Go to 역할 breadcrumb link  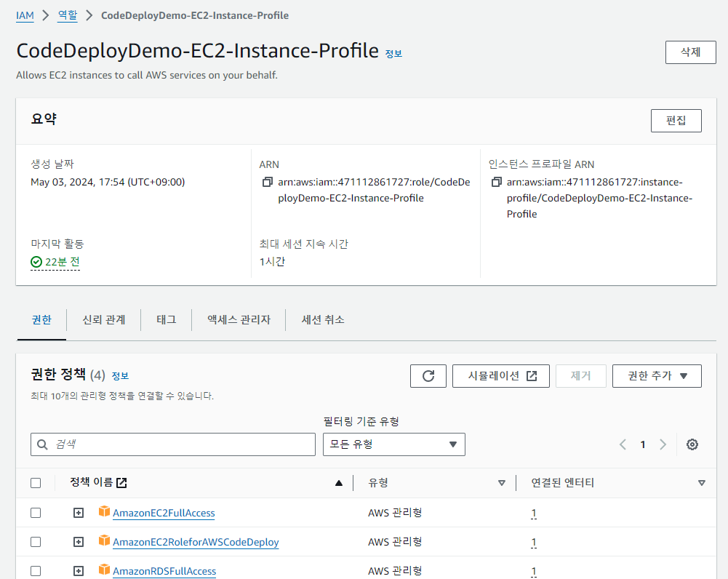click(68, 15)
